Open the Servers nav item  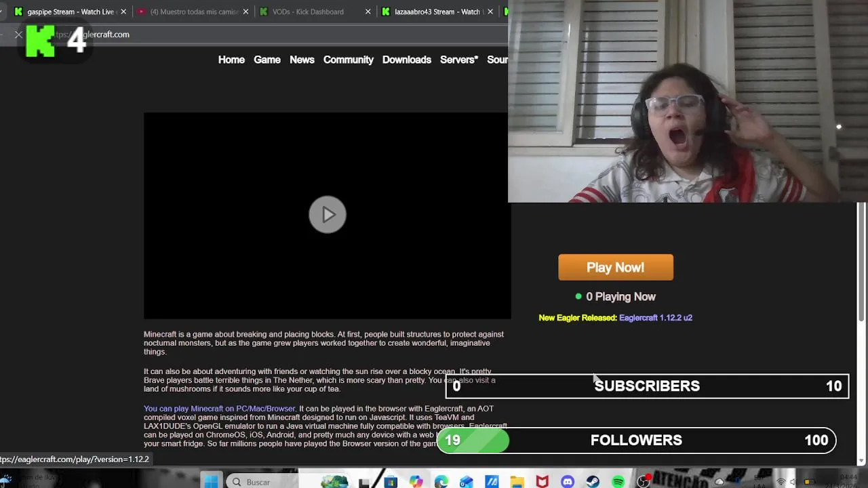[459, 60]
